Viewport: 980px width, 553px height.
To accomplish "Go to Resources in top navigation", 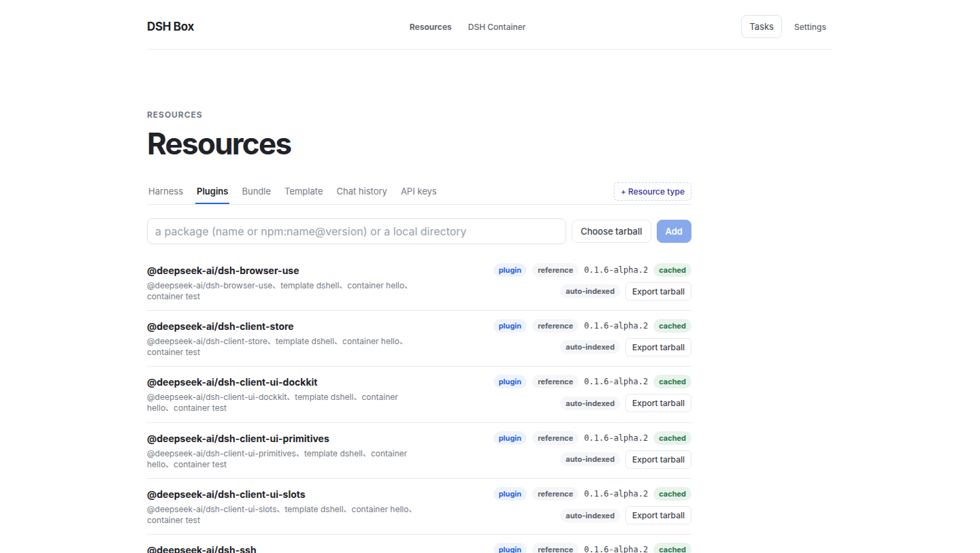I will pyautogui.click(x=430, y=27).
